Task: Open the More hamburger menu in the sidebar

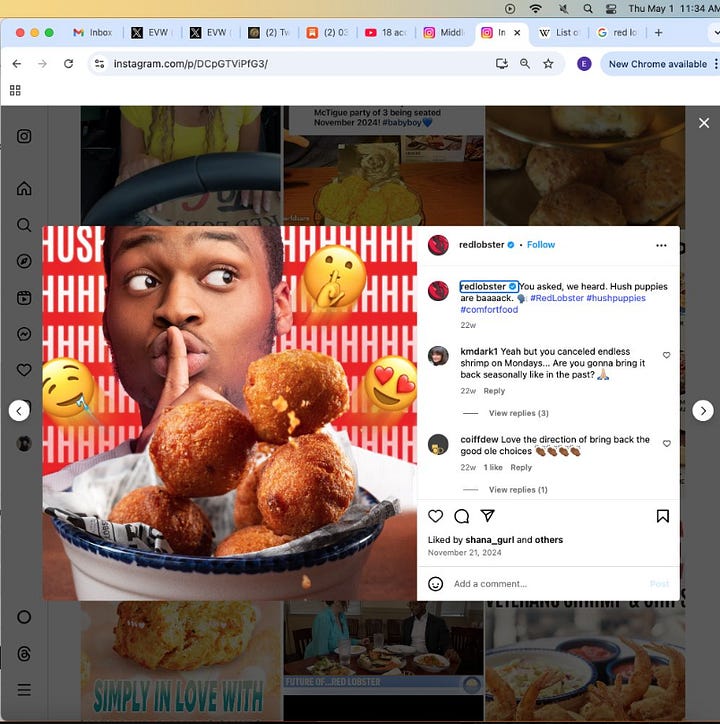Action: coord(24,690)
